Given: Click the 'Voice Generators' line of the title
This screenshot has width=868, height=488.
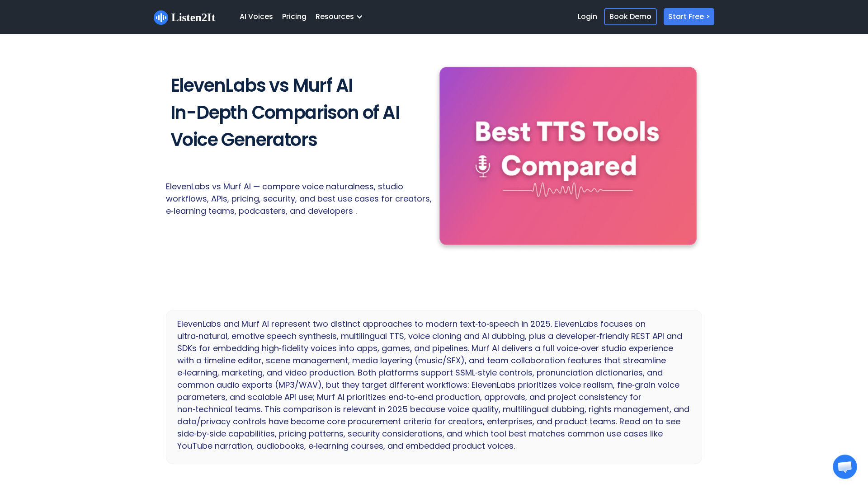Looking at the screenshot, I should point(243,140).
